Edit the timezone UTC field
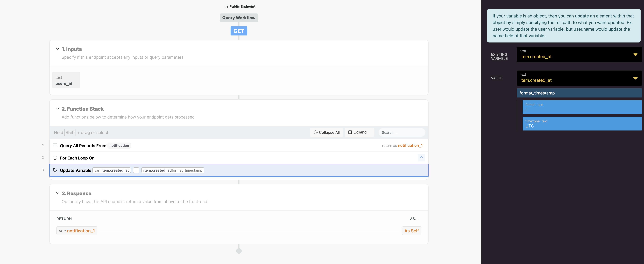 point(582,124)
